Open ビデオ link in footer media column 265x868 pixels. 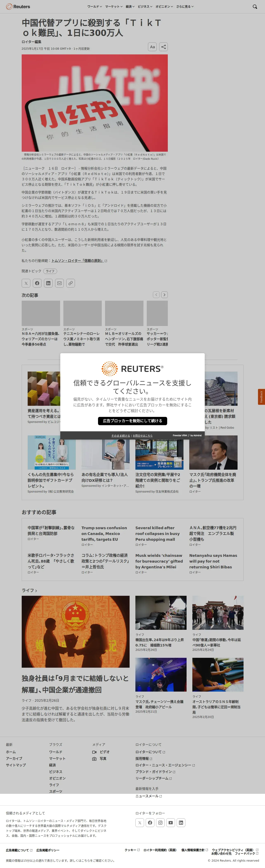pos(101,752)
